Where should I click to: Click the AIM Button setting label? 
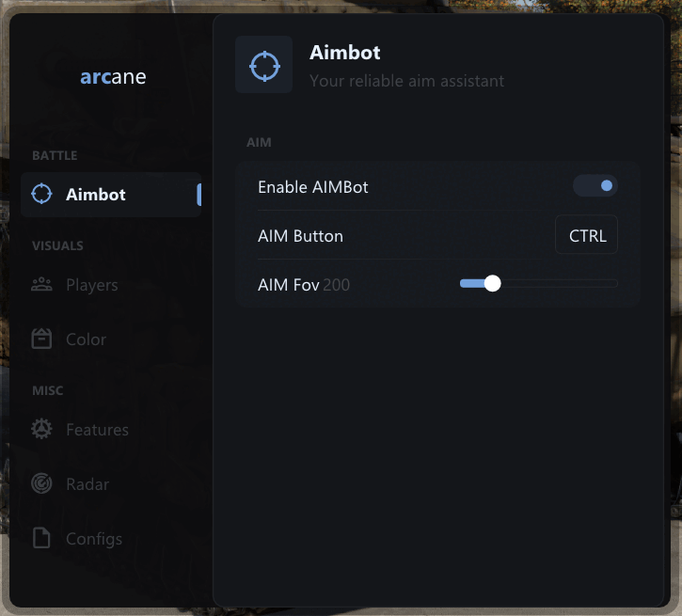point(300,236)
